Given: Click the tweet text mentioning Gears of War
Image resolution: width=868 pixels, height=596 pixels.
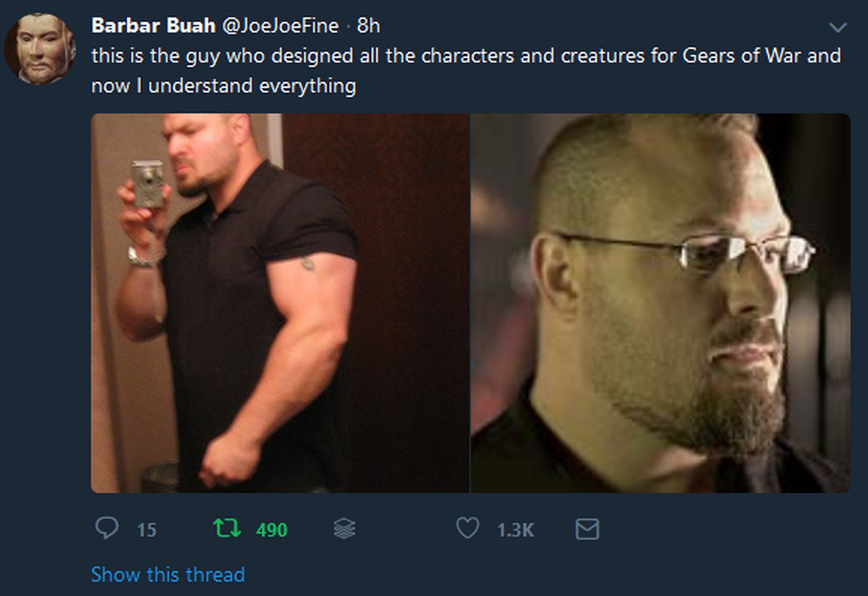Looking at the screenshot, I should (x=466, y=56).
